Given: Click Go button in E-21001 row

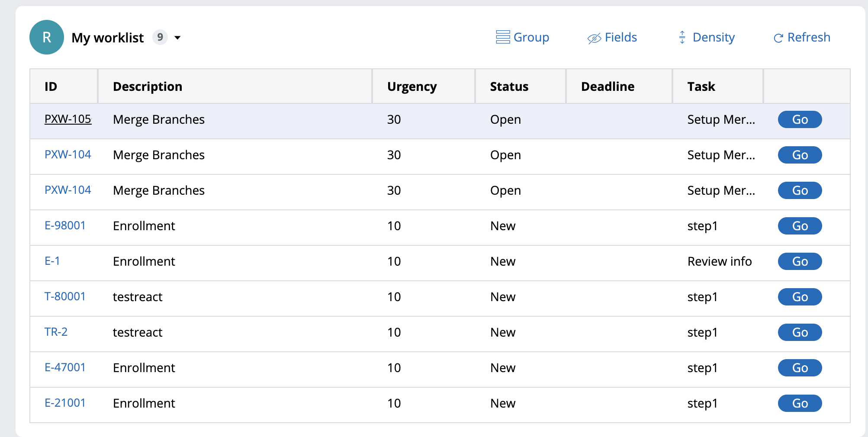Looking at the screenshot, I should coord(800,403).
